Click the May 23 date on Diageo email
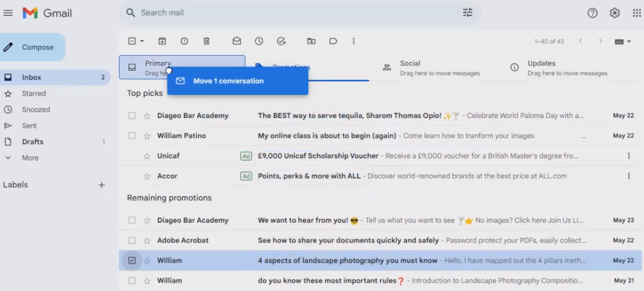 click(623, 220)
